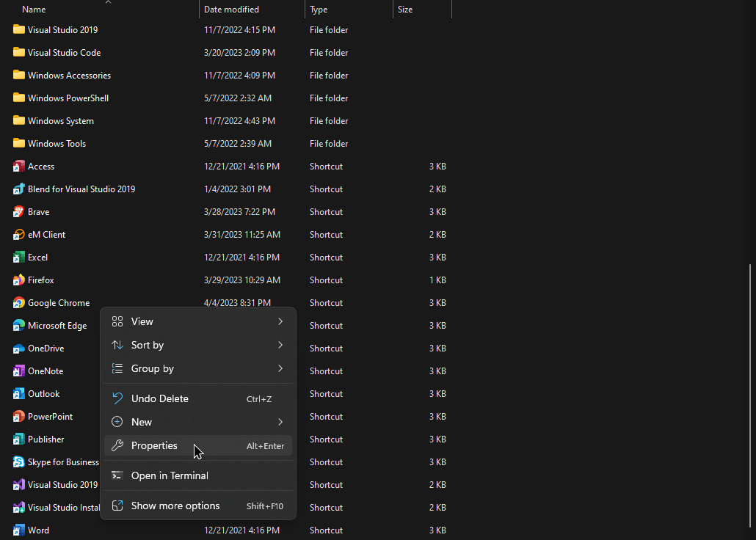The image size is (756, 540).
Task: Expand the New submenu arrow
Action: pos(280,422)
